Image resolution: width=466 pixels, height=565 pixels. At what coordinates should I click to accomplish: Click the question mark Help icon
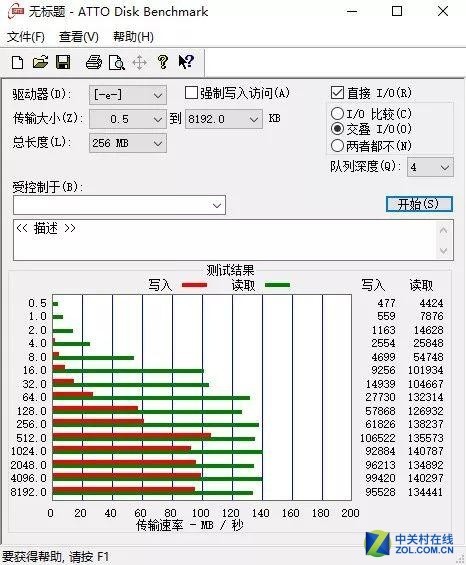coord(163,62)
